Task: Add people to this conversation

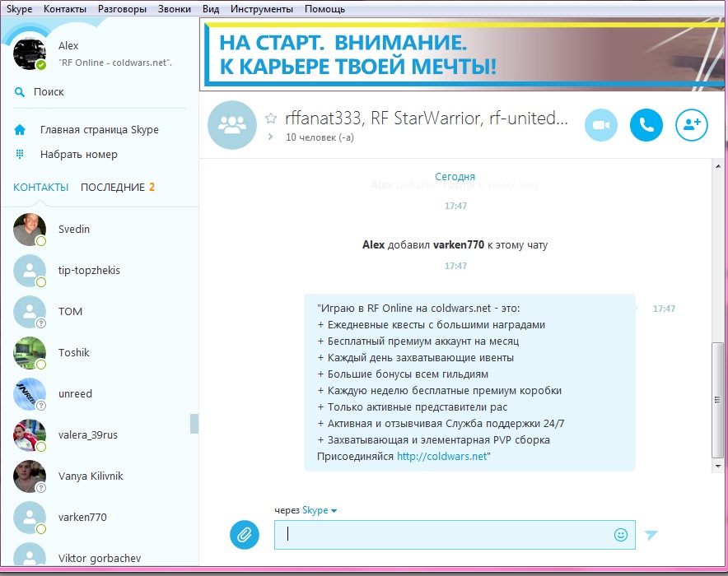Action: [691, 125]
